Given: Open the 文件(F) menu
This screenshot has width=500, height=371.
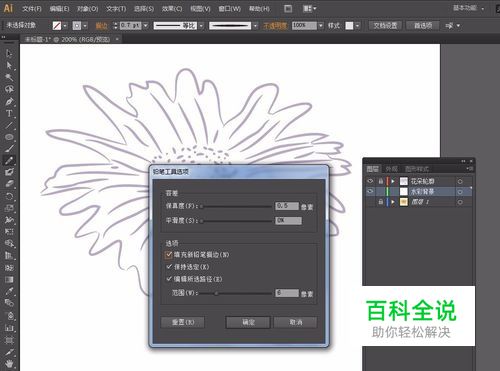Looking at the screenshot, I should pos(32,9).
